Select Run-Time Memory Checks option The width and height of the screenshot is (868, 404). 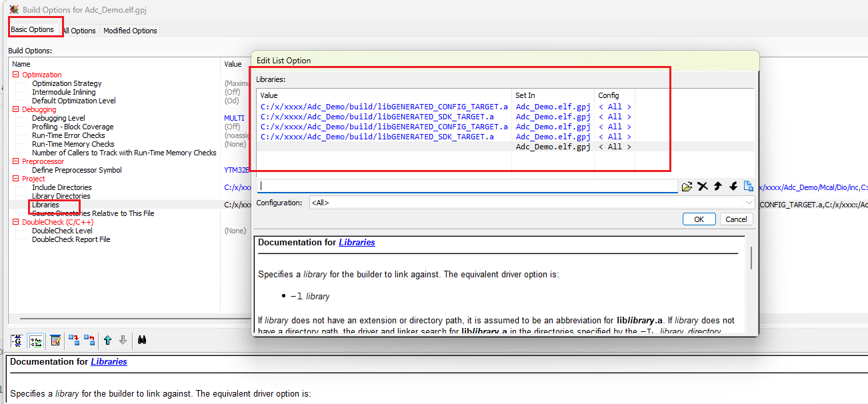pos(73,144)
